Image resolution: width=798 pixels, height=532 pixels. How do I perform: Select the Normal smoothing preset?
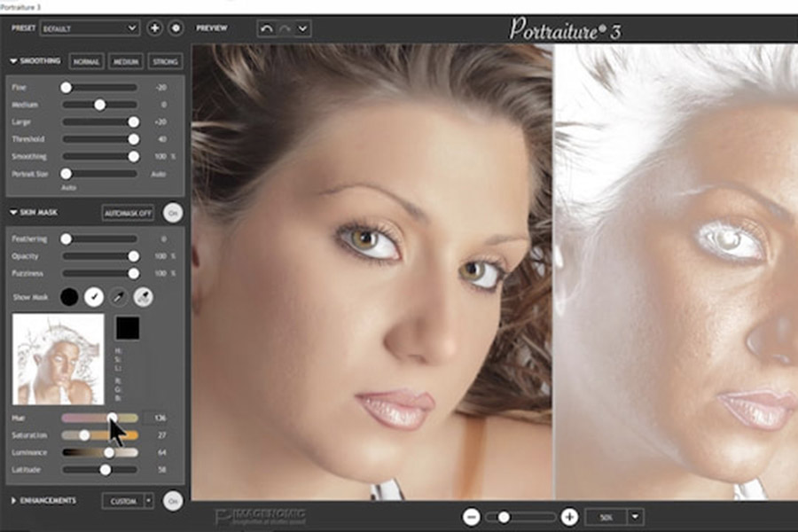click(86, 61)
